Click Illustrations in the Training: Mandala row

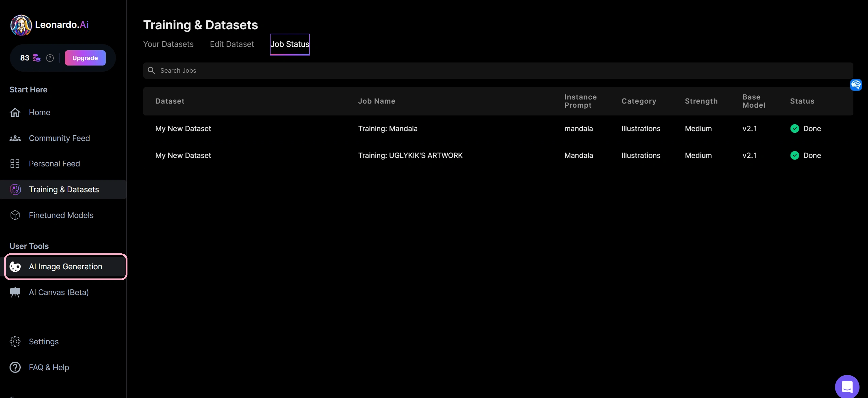[641, 129]
